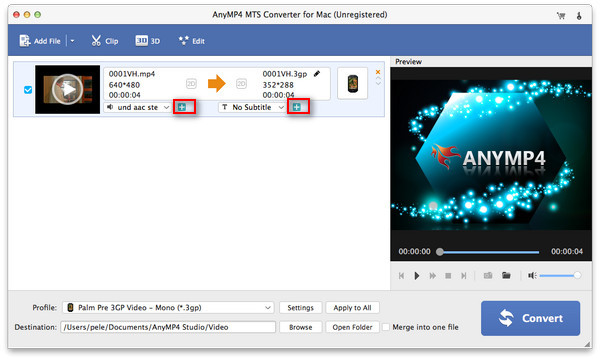
Task: Click the 0001VH.mp4 source filename
Action: 132,74
